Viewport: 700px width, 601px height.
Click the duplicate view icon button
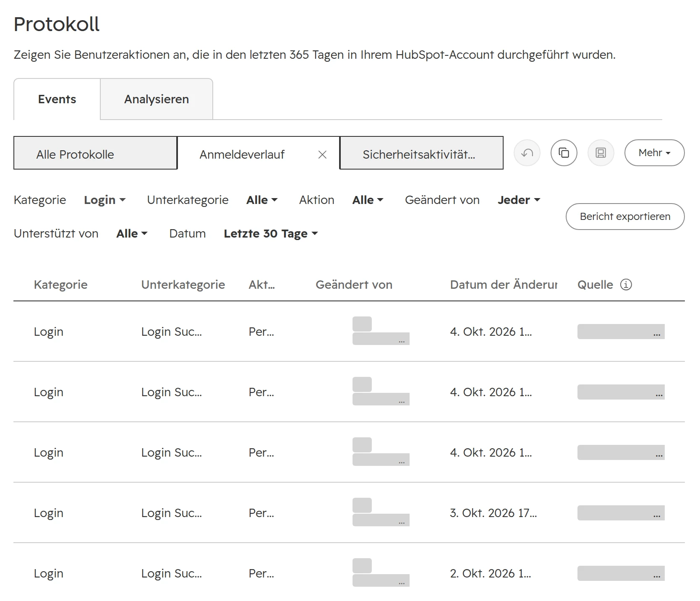[564, 153]
